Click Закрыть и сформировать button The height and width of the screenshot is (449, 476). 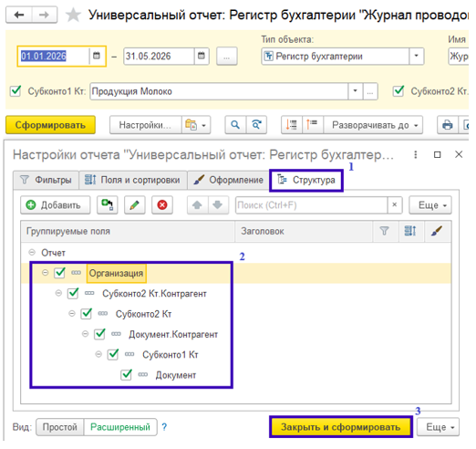click(341, 427)
